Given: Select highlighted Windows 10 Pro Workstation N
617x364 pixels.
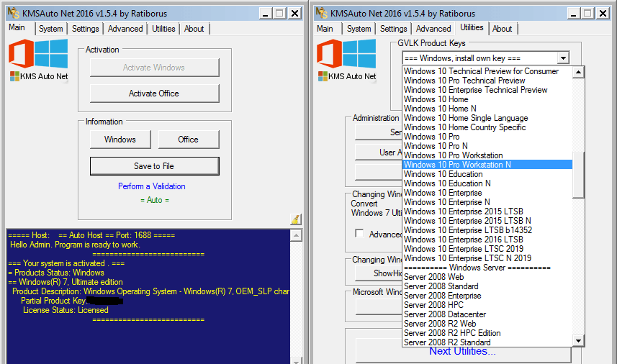Looking at the screenshot, I should pos(487,165).
